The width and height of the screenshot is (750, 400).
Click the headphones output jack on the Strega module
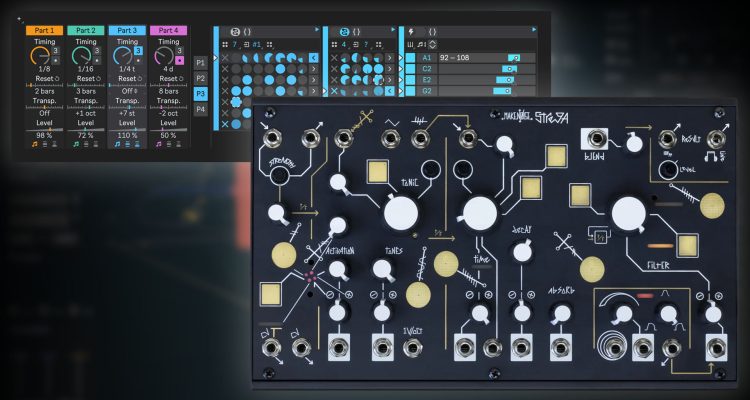[716, 139]
